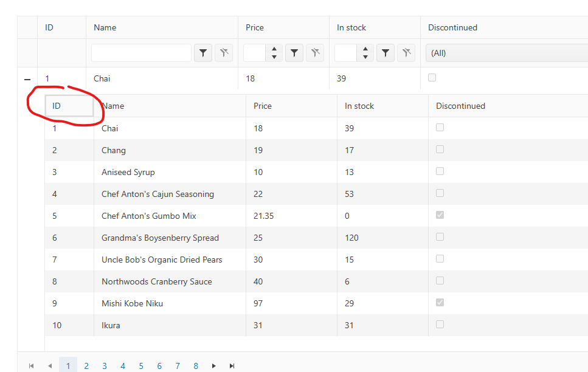Image resolution: width=588 pixels, height=372 pixels.
Task: Open page 8 of the grid
Action: tap(196, 365)
